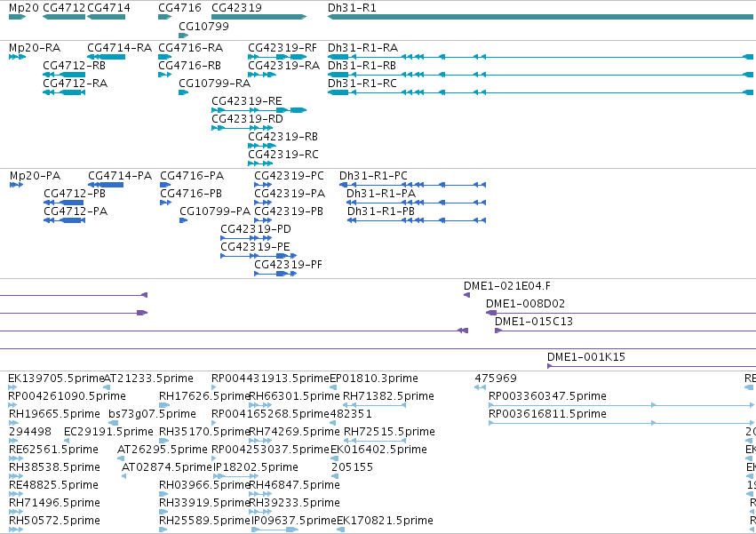Select the long Dh31-R1 gene bar
Image resolution: width=756 pixels, height=534 pixels.
pos(540,17)
